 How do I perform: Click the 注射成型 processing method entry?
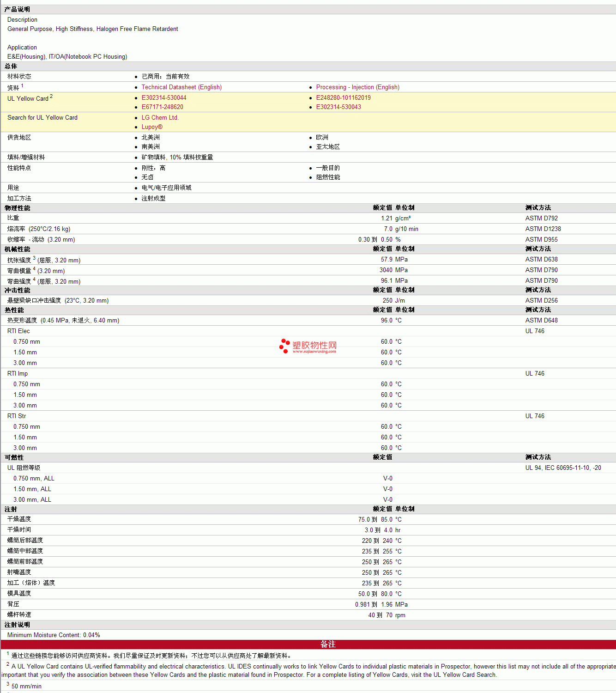(153, 198)
